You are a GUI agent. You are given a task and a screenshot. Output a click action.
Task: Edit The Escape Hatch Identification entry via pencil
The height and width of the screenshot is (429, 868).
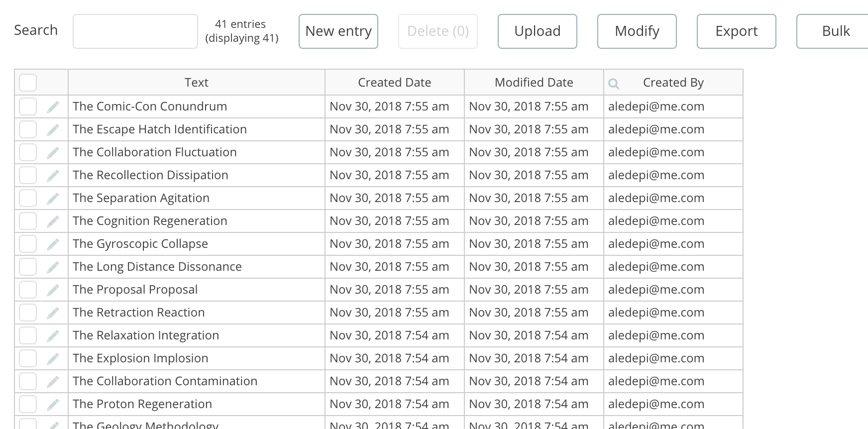click(53, 130)
